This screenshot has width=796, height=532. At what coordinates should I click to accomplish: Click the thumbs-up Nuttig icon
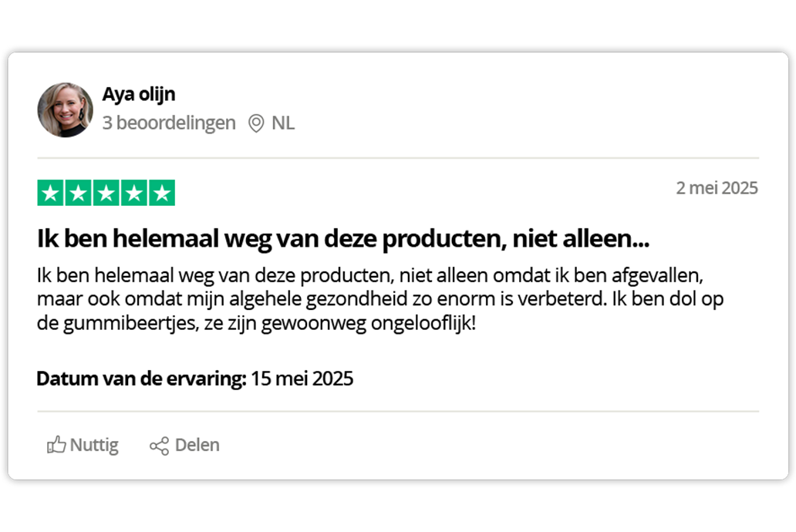(56, 445)
